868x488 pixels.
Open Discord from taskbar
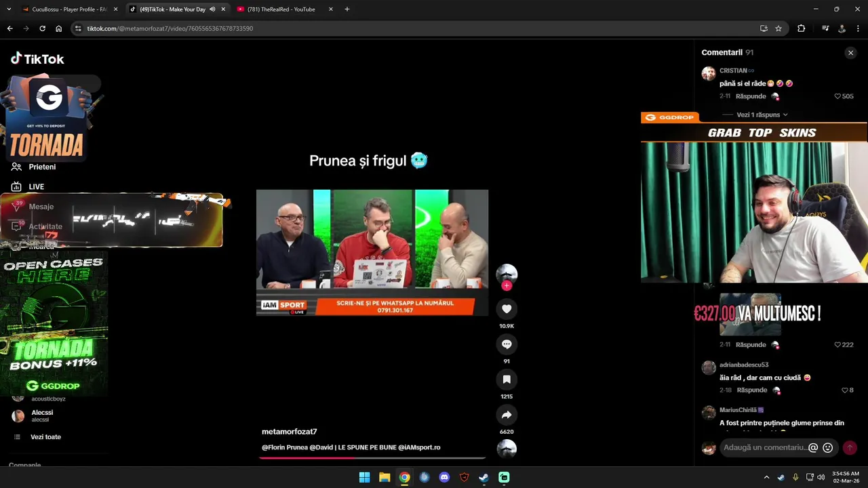[x=444, y=477]
